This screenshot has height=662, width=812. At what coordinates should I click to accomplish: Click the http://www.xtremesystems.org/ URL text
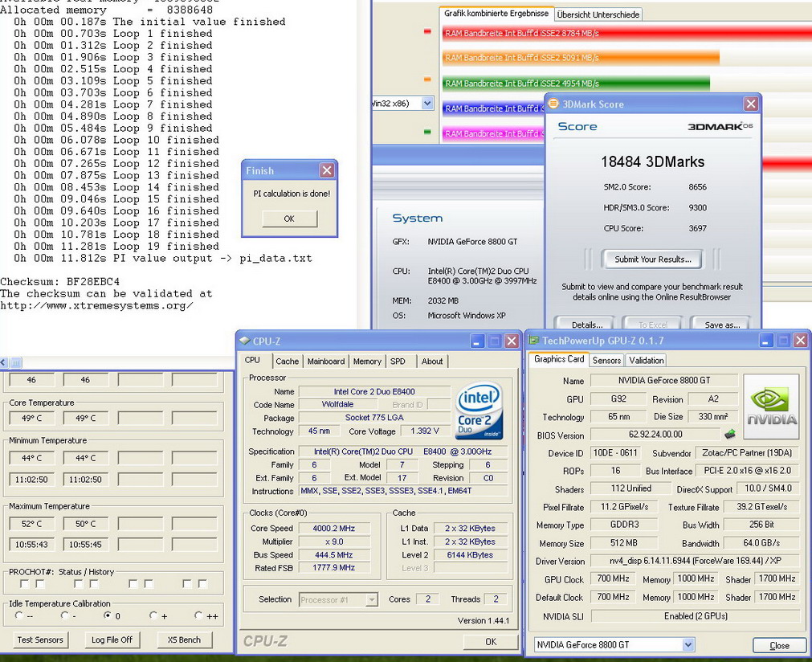coord(96,305)
